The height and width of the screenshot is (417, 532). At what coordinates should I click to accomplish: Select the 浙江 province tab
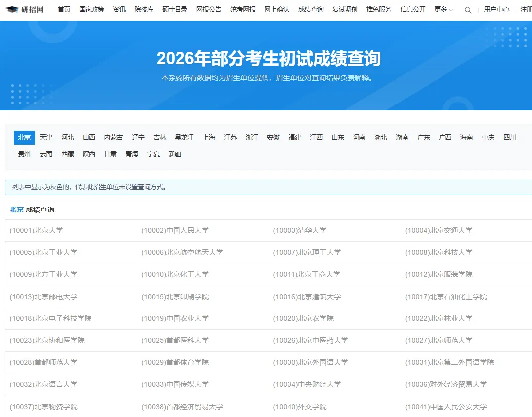(252, 137)
